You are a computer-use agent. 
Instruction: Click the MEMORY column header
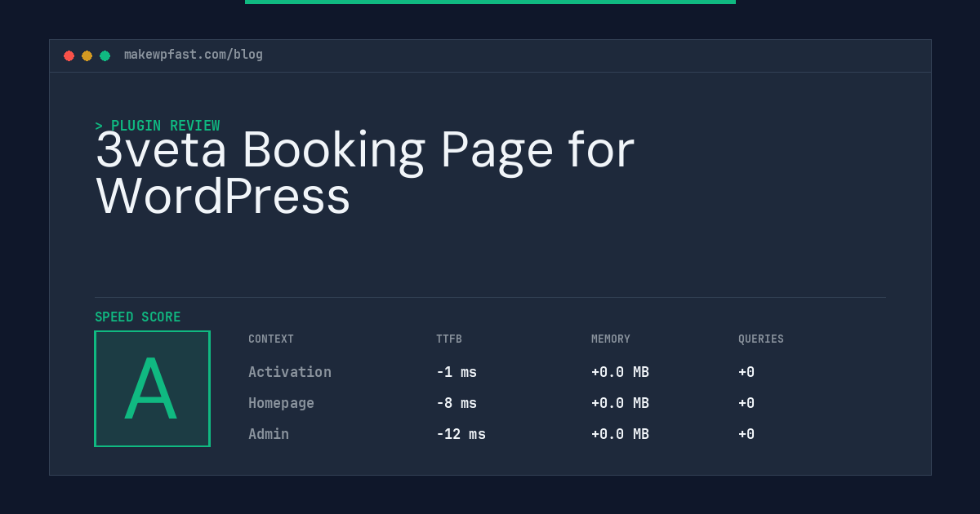pyautogui.click(x=611, y=339)
